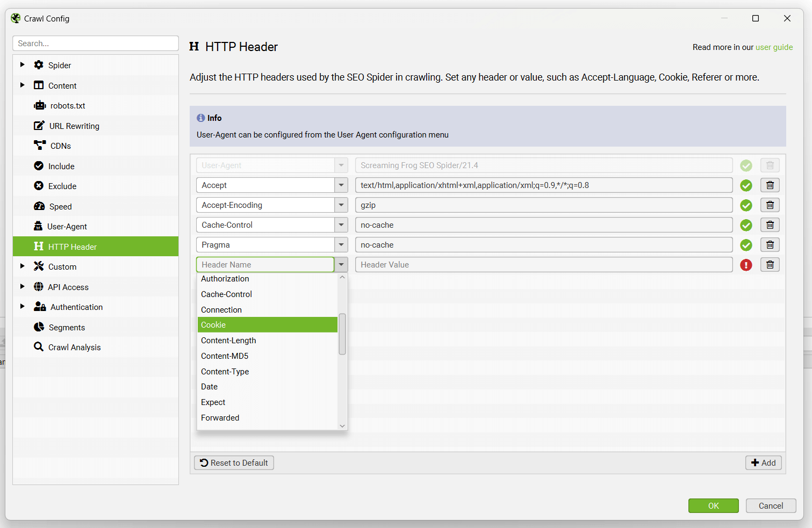Screen dimensions: 812x528
Task: Select the Include checkmark icon
Action: [39, 165]
